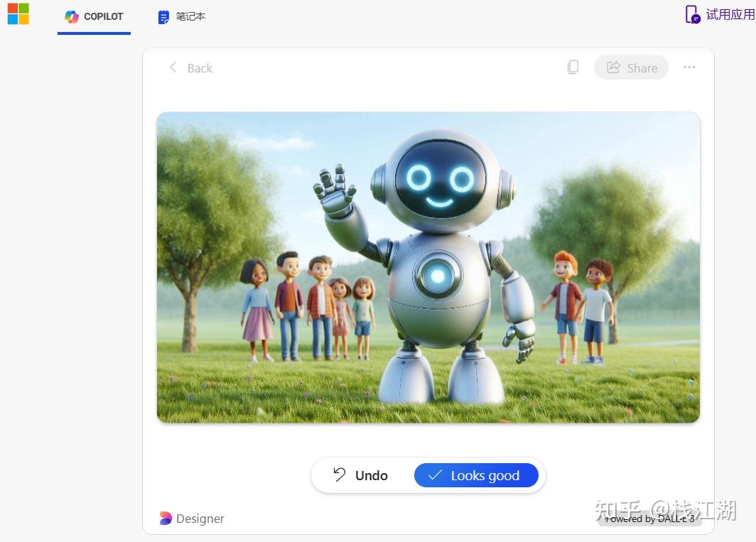
Task: Open the three-dots more options menu
Action: pyautogui.click(x=689, y=67)
